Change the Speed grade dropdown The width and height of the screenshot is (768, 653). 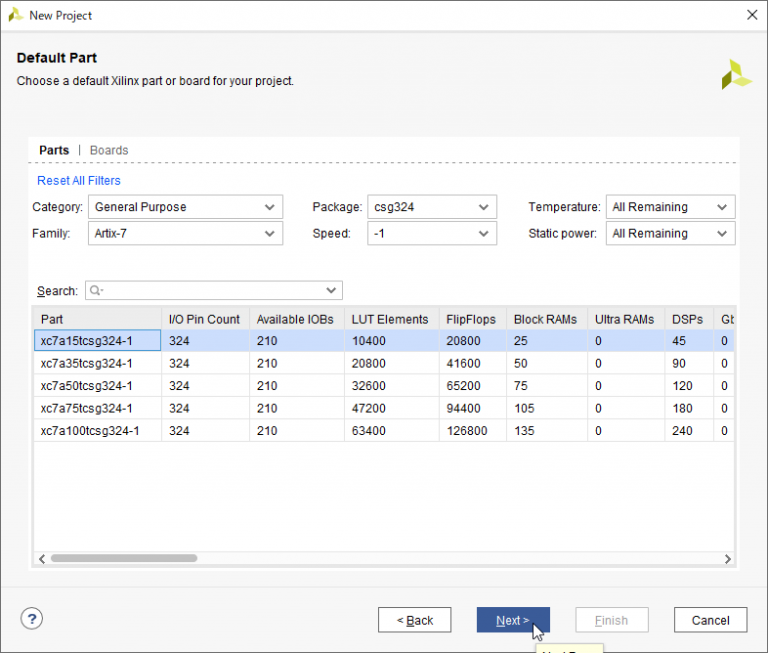click(431, 233)
